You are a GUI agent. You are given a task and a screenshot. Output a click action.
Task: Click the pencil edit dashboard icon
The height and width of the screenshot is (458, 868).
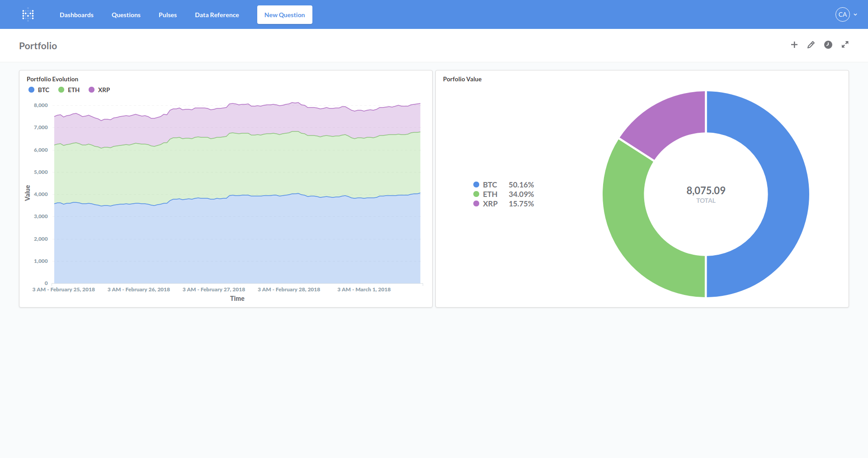pyautogui.click(x=811, y=45)
